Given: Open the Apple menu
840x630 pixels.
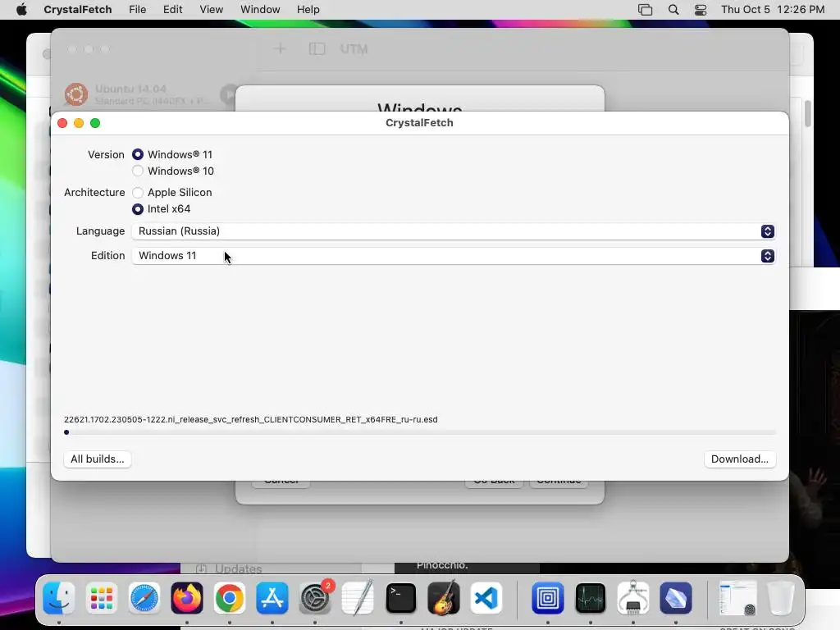Looking at the screenshot, I should (x=21, y=10).
